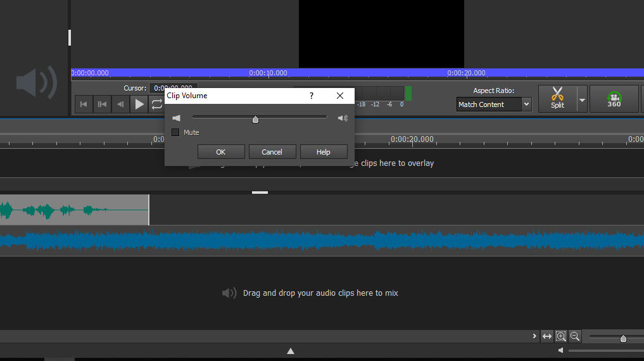644x361 pixels.
Task: Click the zoom in magnifier icon
Action: click(x=560, y=336)
